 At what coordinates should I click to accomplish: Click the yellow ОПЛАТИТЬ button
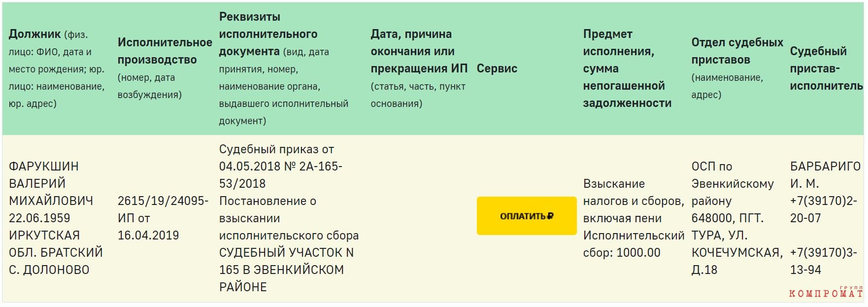526,216
